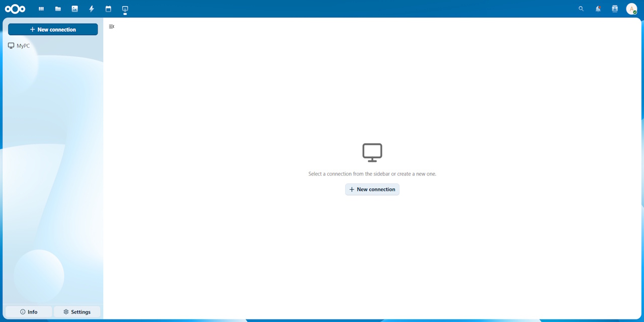Open the user avatar menu
The image size is (644, 322).
631,9
